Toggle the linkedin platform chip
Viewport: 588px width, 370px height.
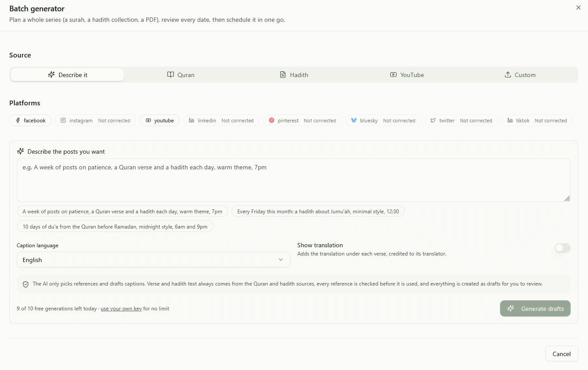coord(222,121)
